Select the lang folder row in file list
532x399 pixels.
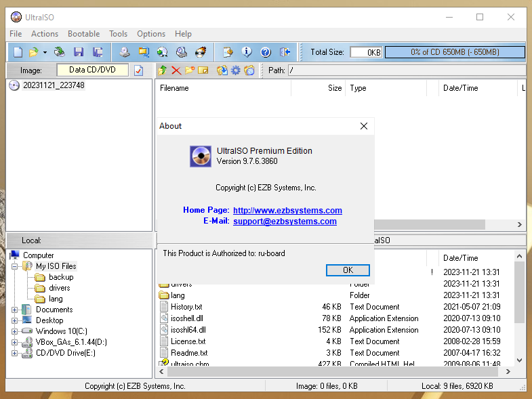(x=178, y=295)
